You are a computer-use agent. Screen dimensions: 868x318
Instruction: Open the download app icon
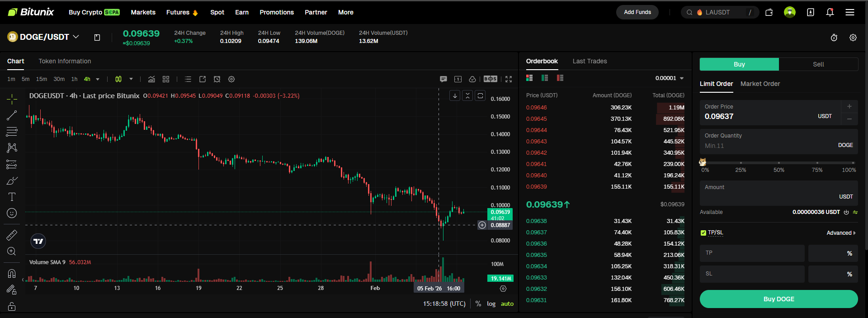pos(811,12)
